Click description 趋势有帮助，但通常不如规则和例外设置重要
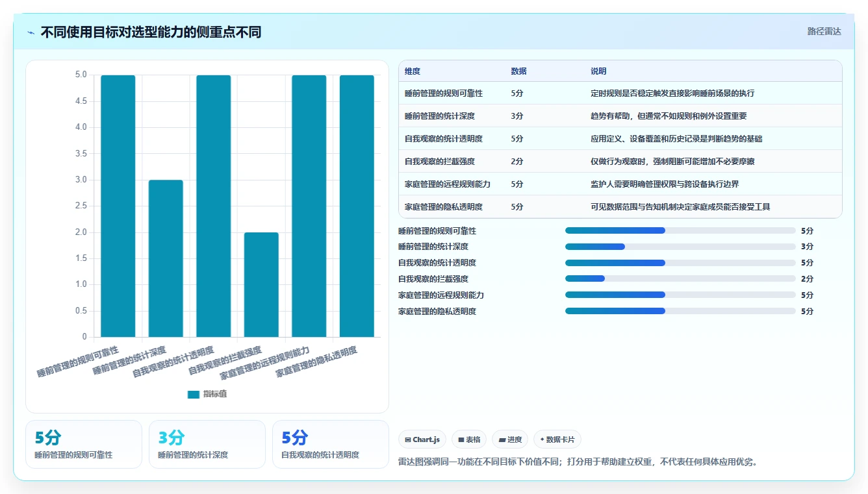Image resolution: width=868 pixels, height=494 pixels. [x=669, y=116]
